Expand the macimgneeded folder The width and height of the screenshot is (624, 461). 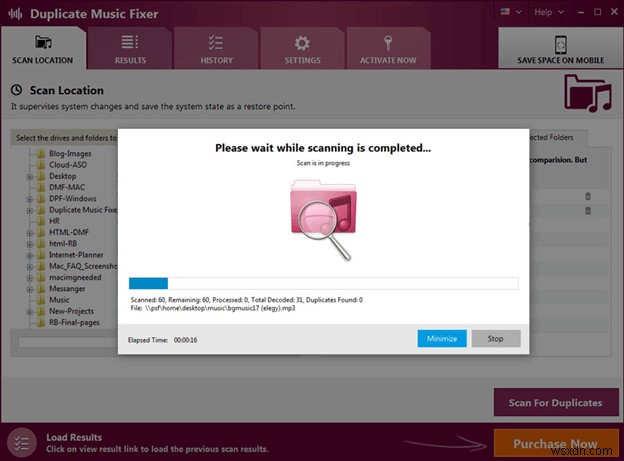click(30, 278)
